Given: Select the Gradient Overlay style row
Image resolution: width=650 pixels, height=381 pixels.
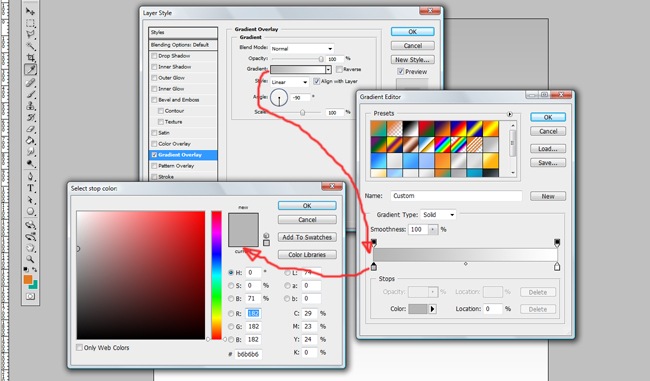Looking at the screenshot, I should point(183,155).
